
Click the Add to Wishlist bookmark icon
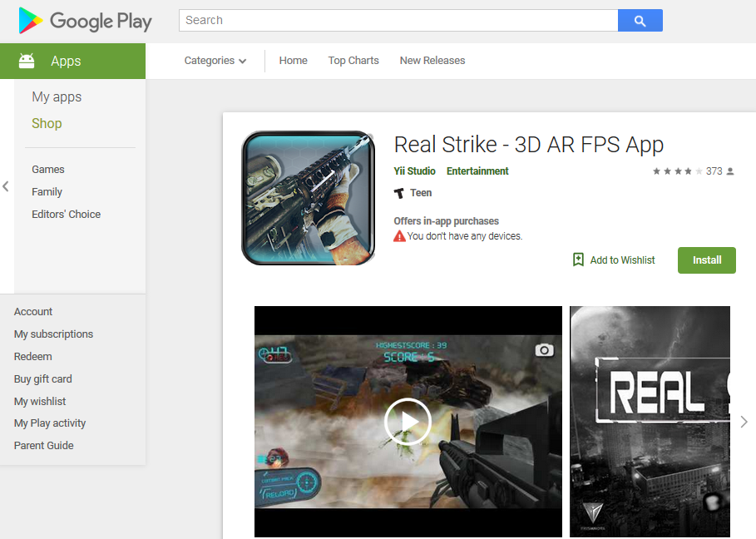578,260
